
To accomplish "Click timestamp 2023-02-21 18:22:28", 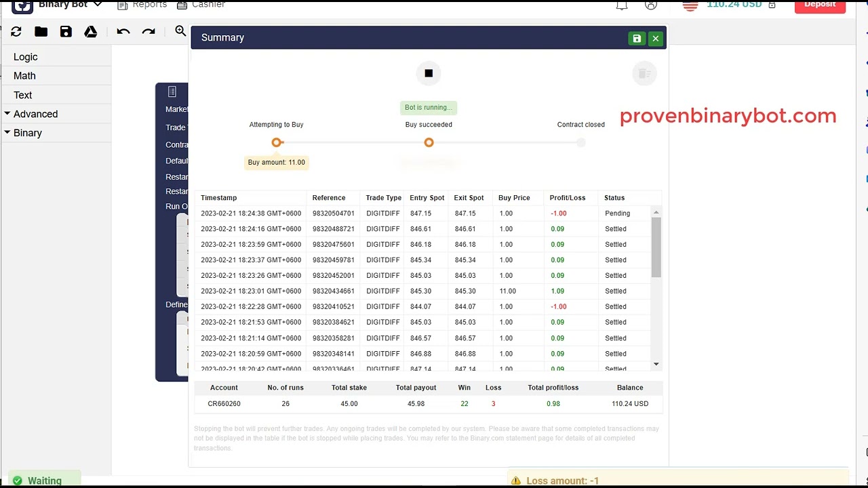I will (251, 307).
